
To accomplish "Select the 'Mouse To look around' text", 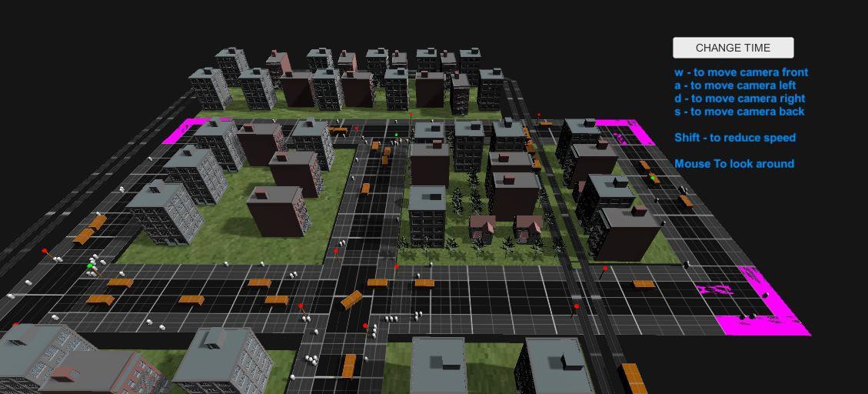I will [x=734, y=163].
